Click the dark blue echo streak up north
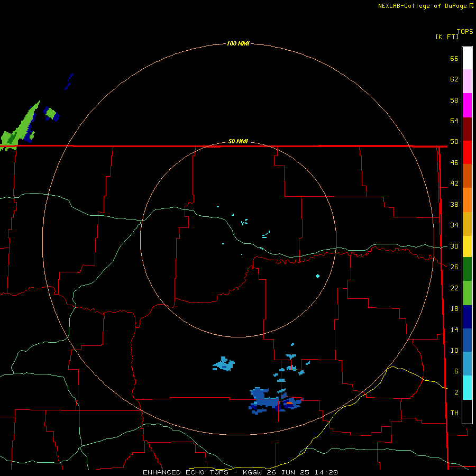Screen dimensions: 476x476 69,81
